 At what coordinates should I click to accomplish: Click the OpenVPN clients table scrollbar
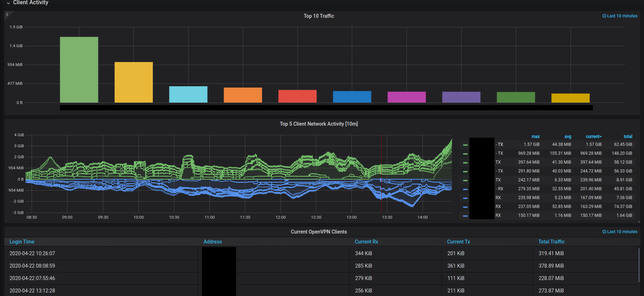pyautogui.click(x=639, y=265)
